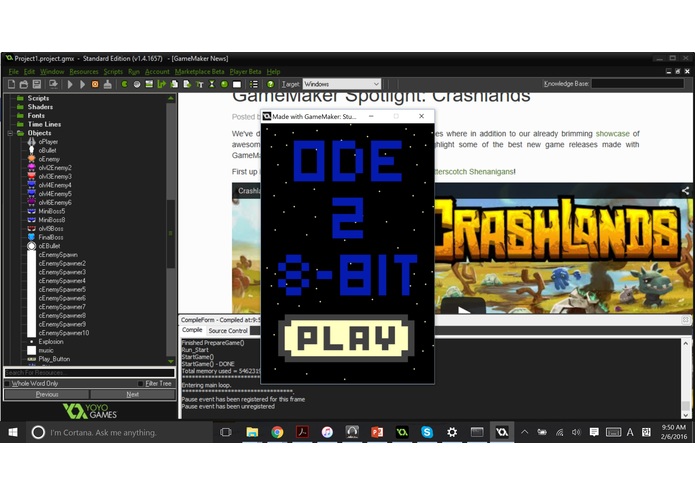Click the green Help question mark icon

coord(270,84)
